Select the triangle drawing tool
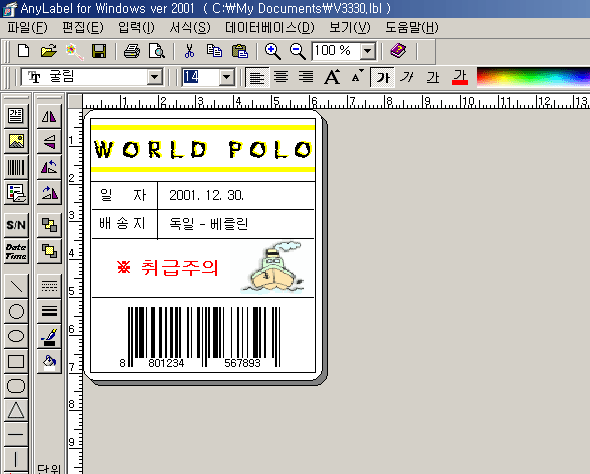Image resolution: width=590 pixels, height=474 pixels. point(16,410)
